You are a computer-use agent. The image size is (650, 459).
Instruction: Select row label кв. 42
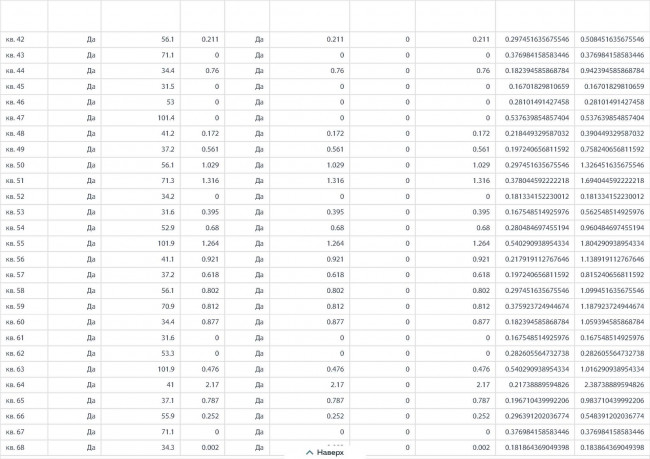pos(15,39)
